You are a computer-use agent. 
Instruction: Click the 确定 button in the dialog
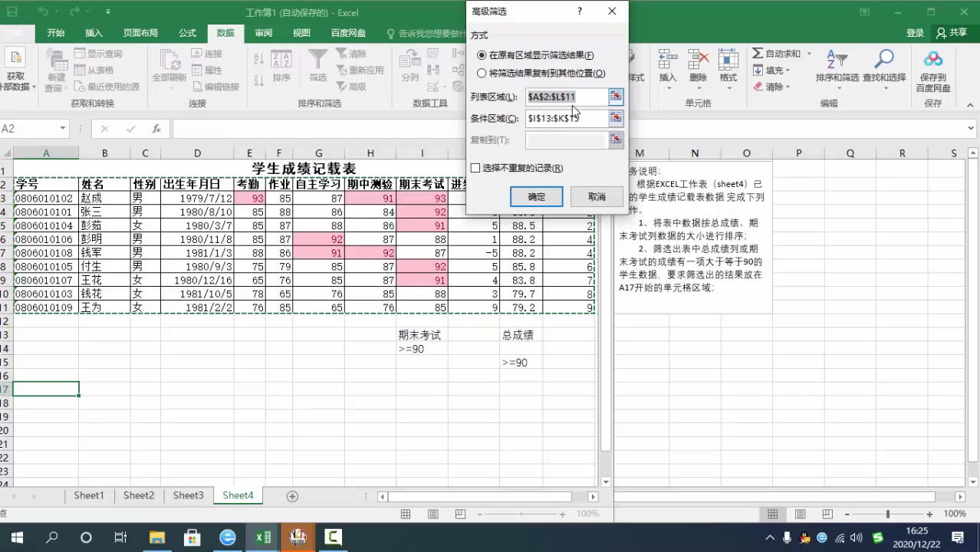coord(536,196)
